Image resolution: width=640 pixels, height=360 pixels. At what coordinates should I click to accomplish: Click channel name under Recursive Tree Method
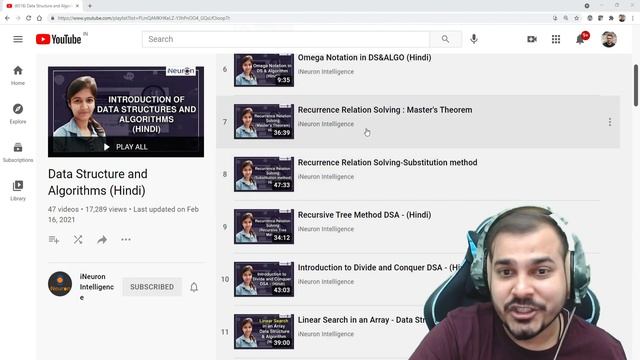coord(326,229)
